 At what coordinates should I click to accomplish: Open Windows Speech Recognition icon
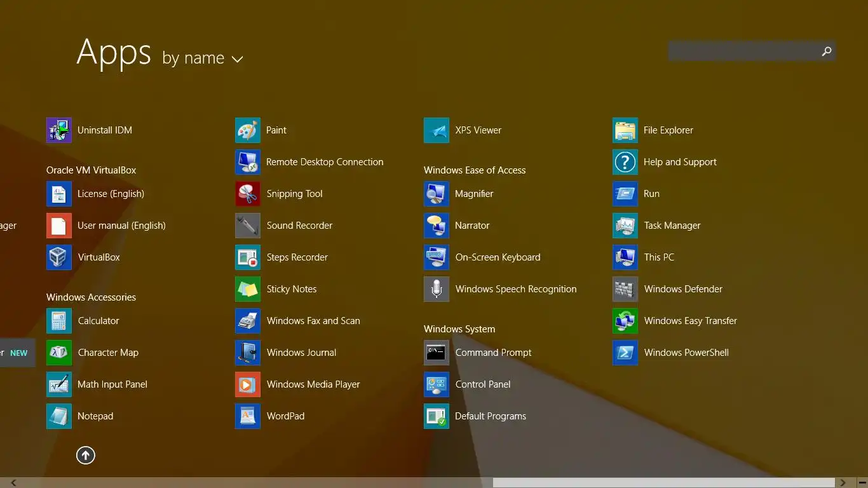click(437, 289)
